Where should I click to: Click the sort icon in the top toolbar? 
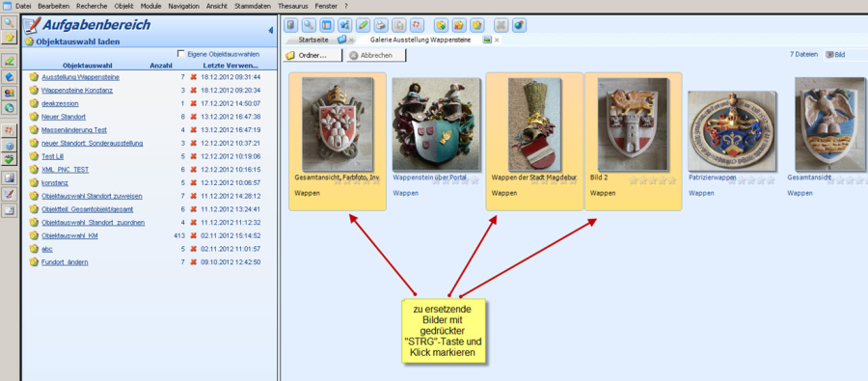pyautogui.click(x=344, y=25)
